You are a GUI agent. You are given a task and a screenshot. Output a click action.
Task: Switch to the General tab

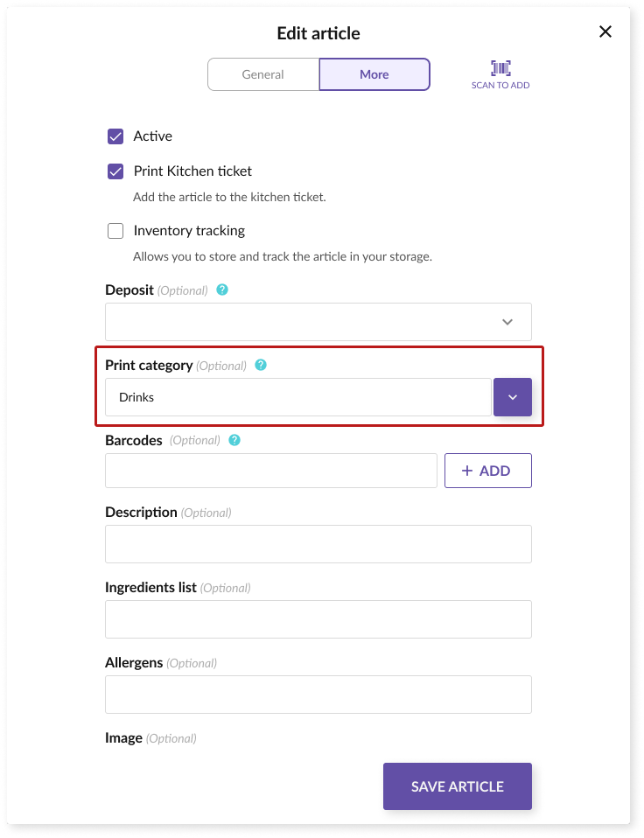click(x=263, y=74)
